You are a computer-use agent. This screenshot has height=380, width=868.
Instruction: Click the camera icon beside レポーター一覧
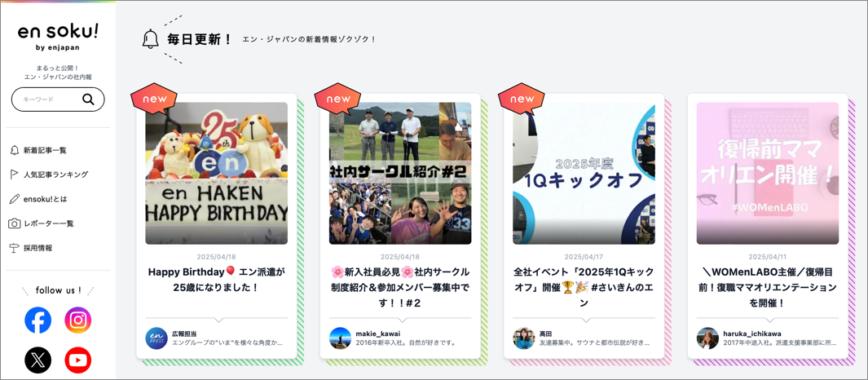point(15,223)
